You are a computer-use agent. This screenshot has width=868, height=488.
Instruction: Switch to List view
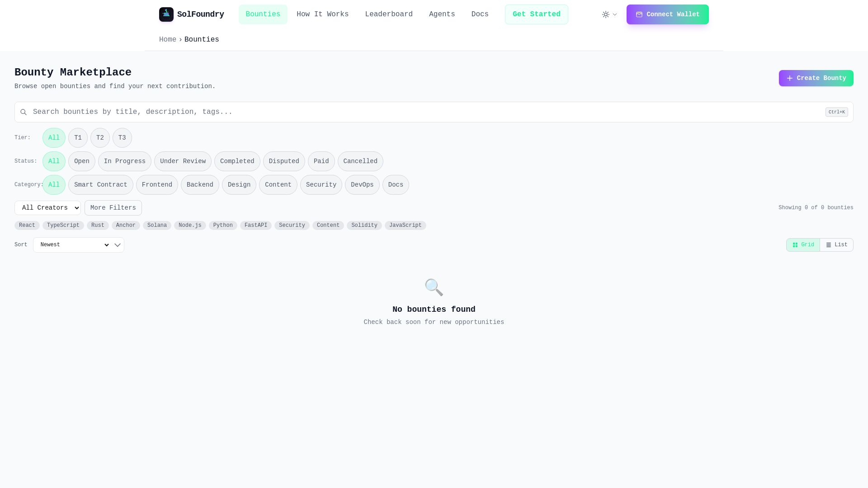tap(837, 245)
